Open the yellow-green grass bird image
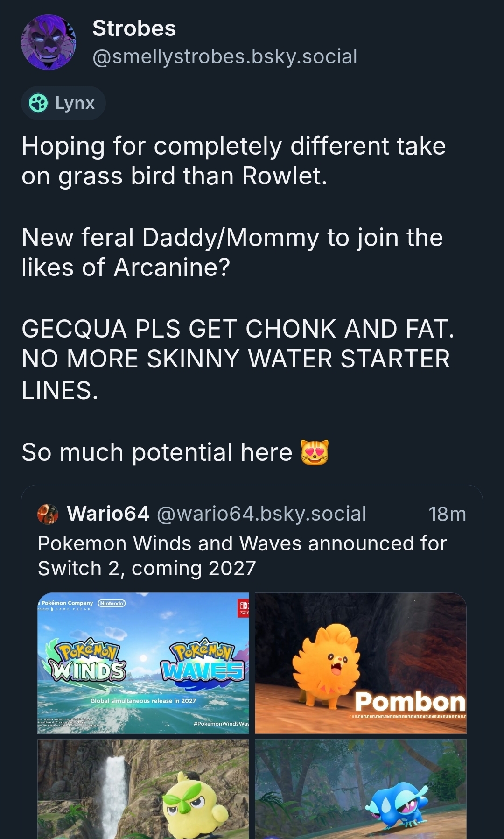Image resolution: width=504 pixels, height=839 pixels. coord(143,789)
